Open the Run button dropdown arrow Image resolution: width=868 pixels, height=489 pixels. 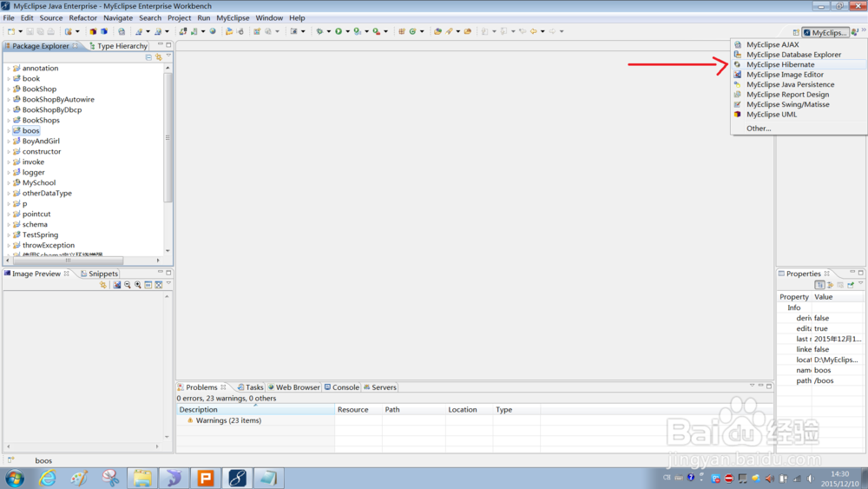tap(348, 31)
